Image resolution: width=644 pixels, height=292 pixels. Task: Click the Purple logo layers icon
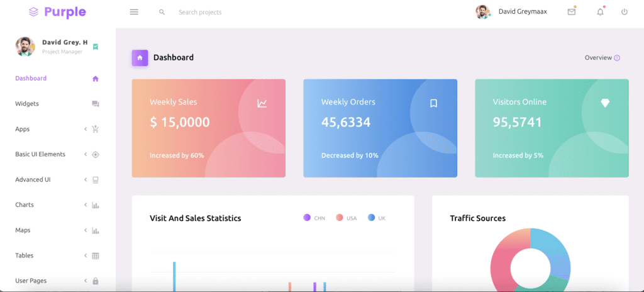34,12
